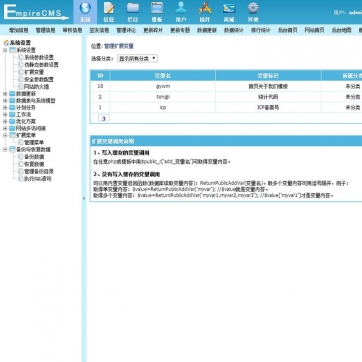
Task: Click the document icon beside 伪静态参数设置
Action: pyautogui.click(x=21, y=65)
